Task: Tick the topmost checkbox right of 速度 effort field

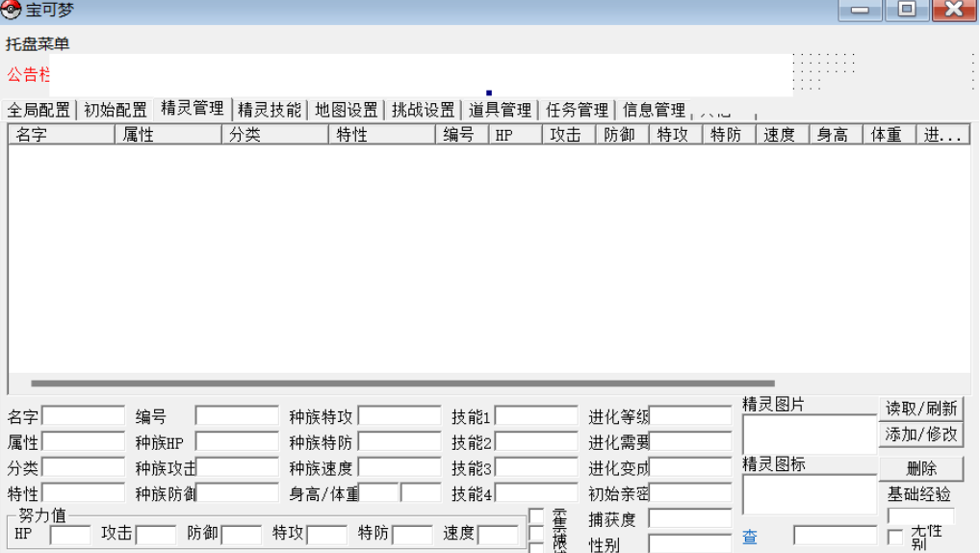Action: (x=536, y=516)
